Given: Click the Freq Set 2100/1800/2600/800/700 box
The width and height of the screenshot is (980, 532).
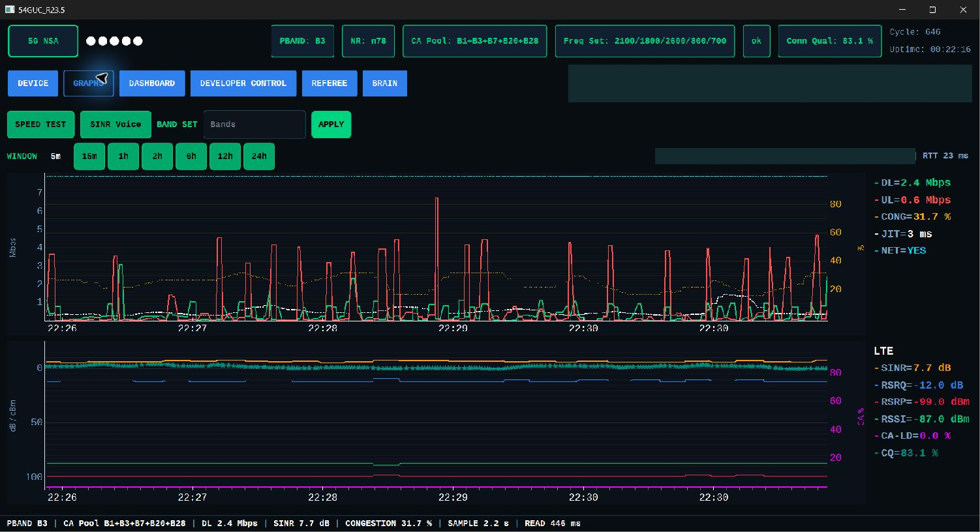Looking at the screenshot, I should pyautogui.click(x=645, y=41).
